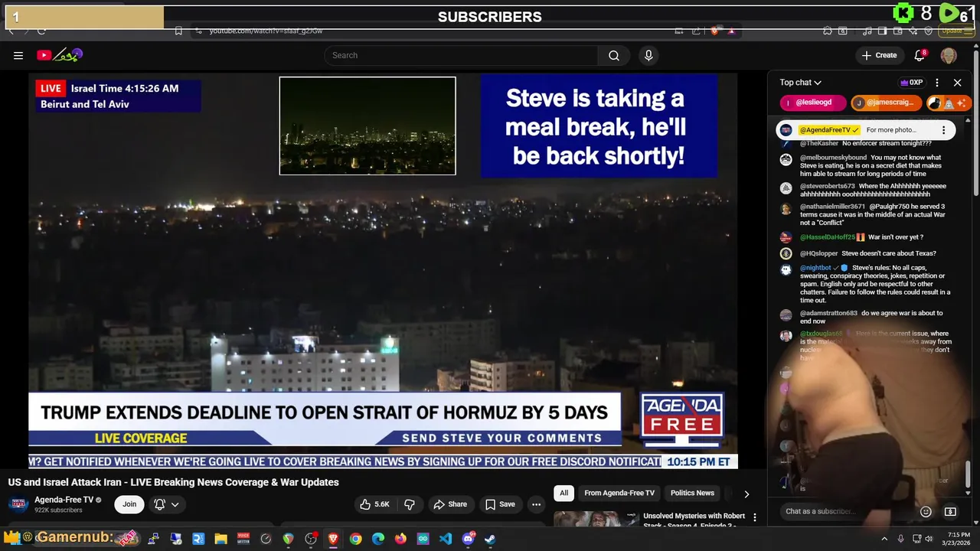Type in the YouTube Search field
Image resolution: width=980 pixels, height=551 pixels.
click(462, 55)
